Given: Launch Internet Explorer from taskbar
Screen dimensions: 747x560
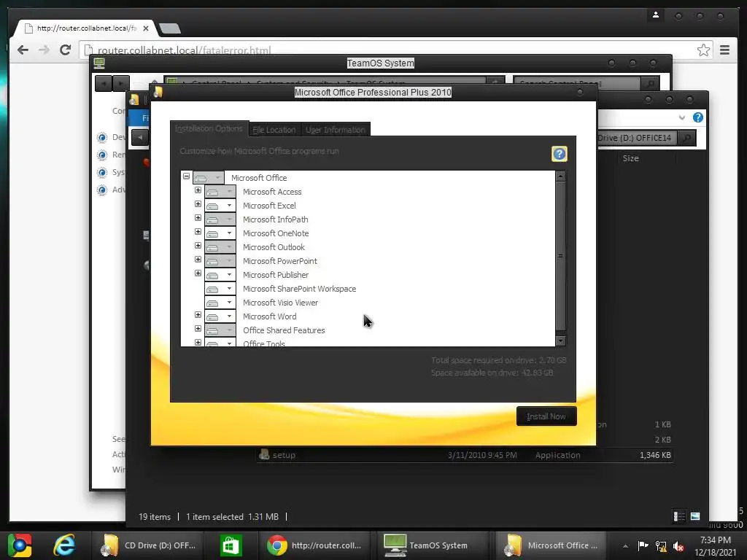Looking at the screenshot, I should [64, 545].
